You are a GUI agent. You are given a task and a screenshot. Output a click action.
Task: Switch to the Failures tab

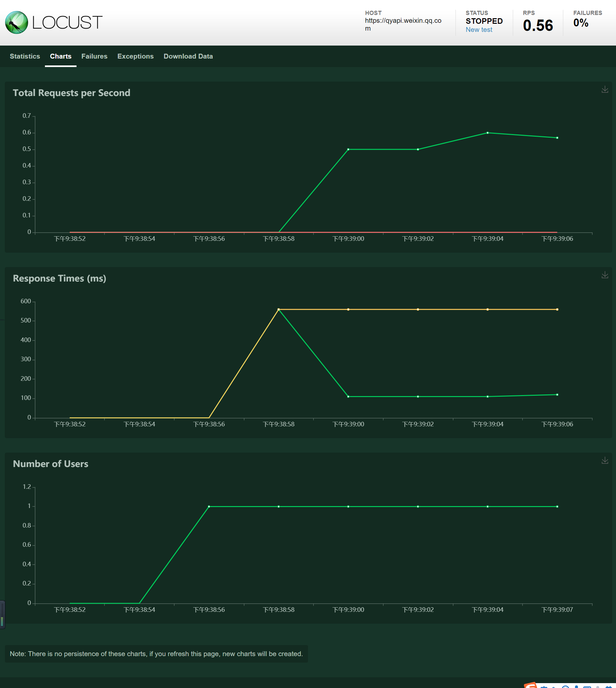coord(94,56)
